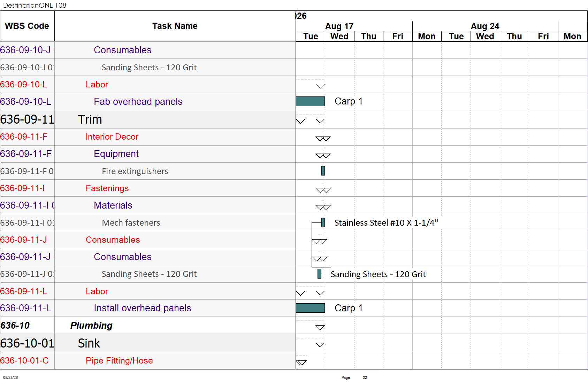Click the Aug 24 week header

click(485, 26)
